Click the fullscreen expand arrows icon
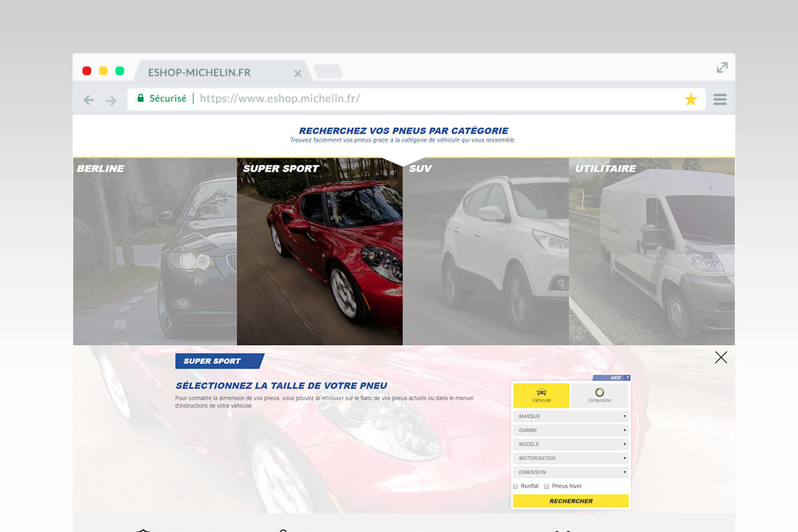 [x=722, y=67]
